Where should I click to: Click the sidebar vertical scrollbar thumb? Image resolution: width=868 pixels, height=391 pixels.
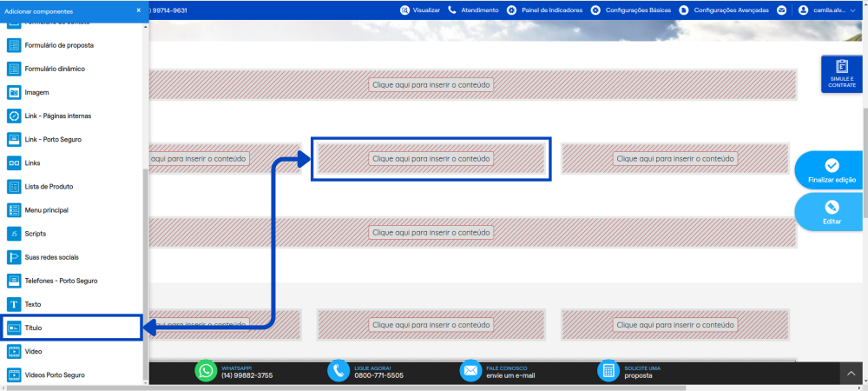click(145, 274)
